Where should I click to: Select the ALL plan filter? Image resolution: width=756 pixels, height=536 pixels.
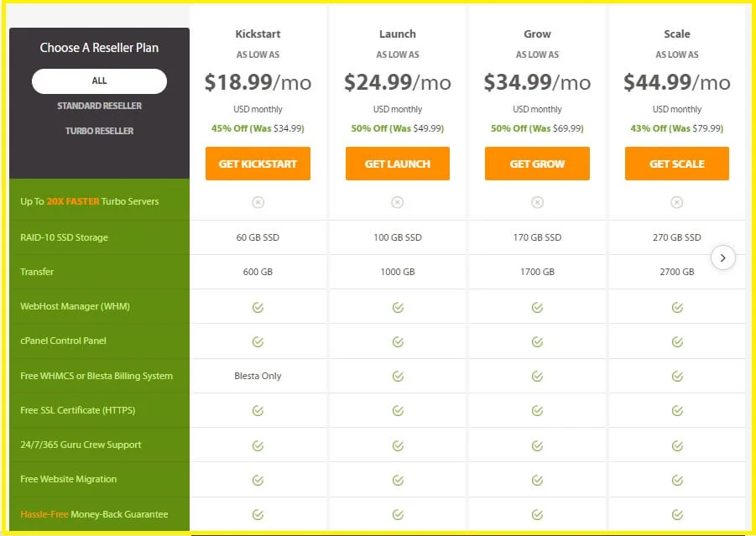click(98, 81)
